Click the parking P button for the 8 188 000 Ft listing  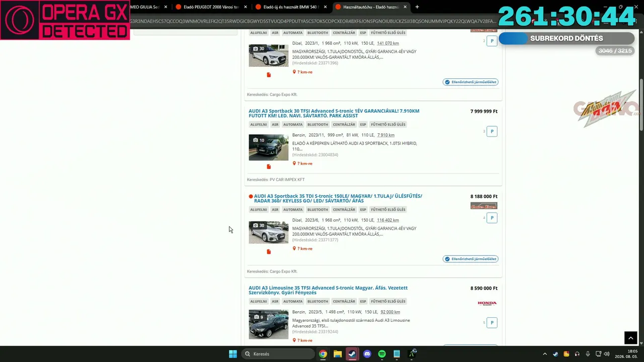[492, 218]
